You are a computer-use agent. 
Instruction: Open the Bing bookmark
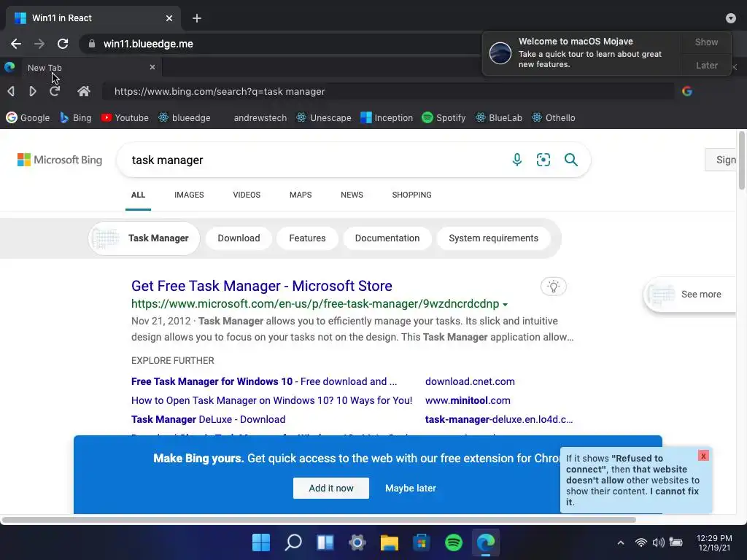tap(76, 117)
